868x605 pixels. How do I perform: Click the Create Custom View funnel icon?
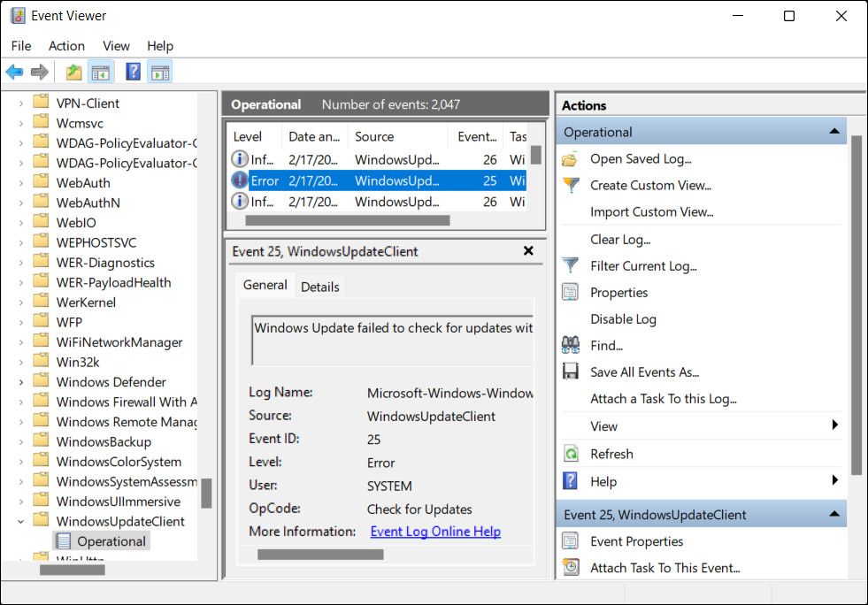[x=571, y=186]
